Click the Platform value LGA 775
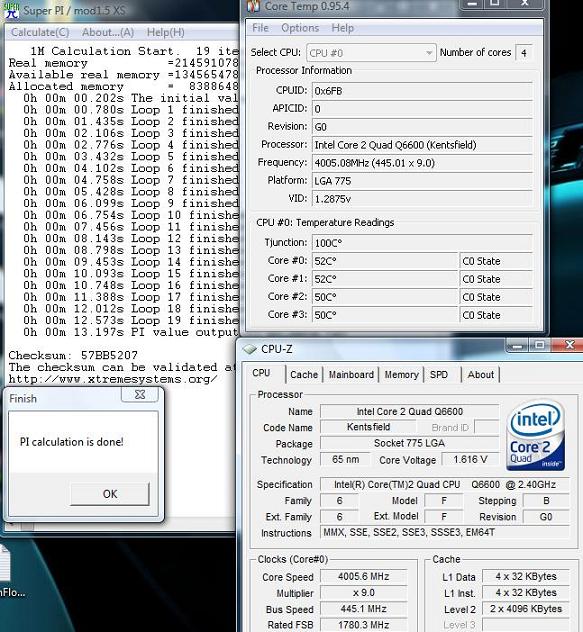This screenshot has width=583, height=632. [422, 181]
